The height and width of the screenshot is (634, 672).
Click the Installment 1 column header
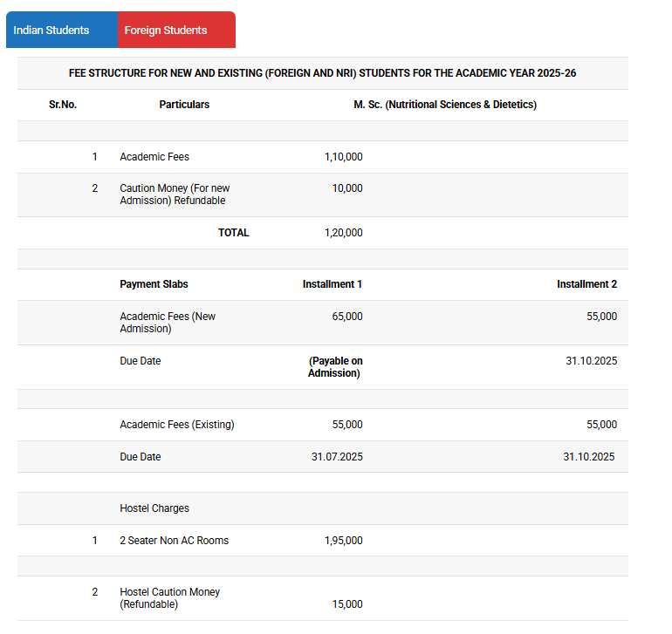(333, 284)
